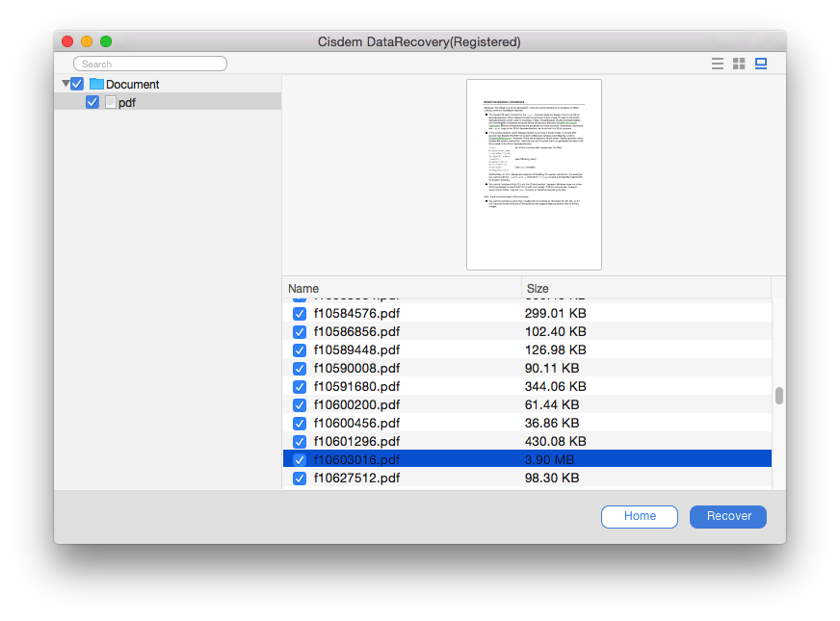Uncheck the Document folder checkbox
The height and width of the screenshot is (621, 840).
77,84
